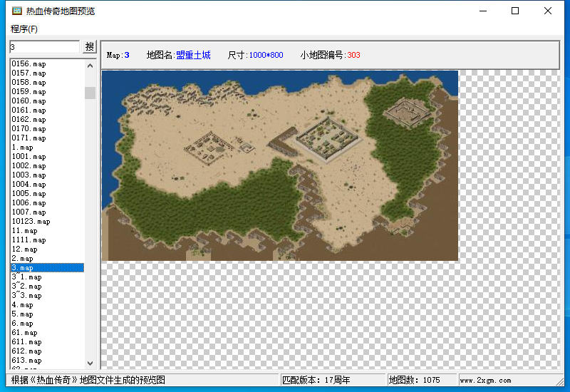The height and width of the screenshot is (392, 570).
Task: Click the size value 1000*800
Action: coord(266,56)
